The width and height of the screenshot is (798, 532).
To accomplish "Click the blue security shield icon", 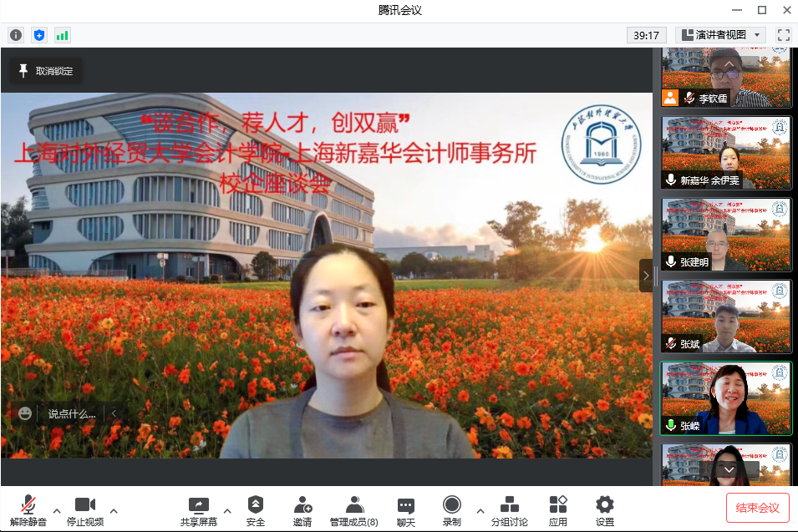I will [x=39, y=35].
